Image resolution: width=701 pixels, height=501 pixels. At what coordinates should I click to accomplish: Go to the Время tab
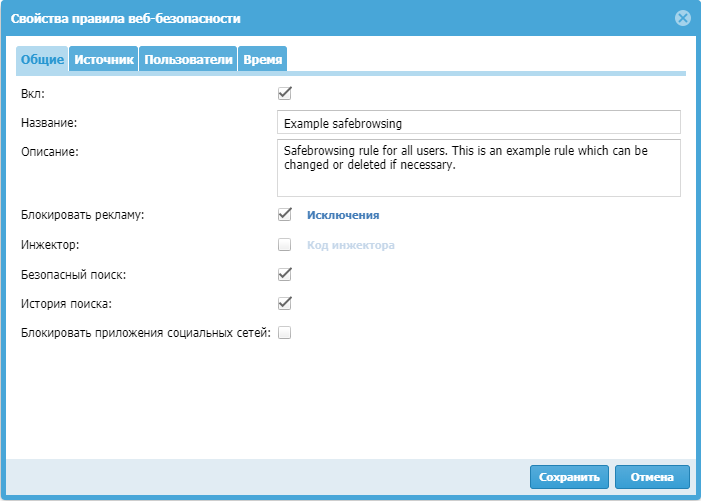[x=263, y=60]
